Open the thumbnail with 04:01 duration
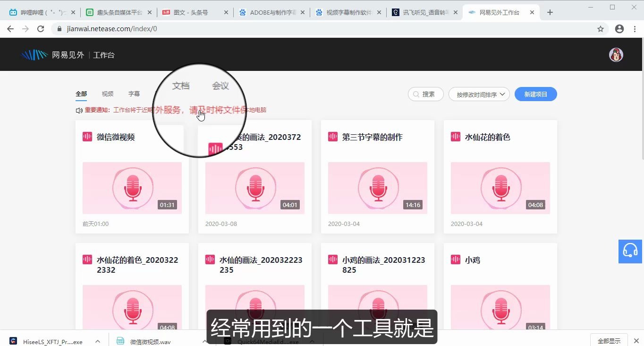Image resolution: width=644 pixels, height=346 pixels. (x=255, y=188)
